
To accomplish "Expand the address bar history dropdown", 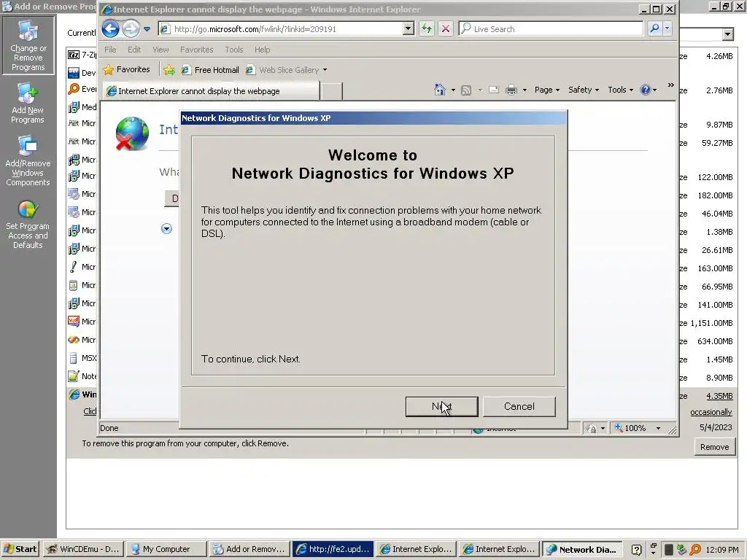I will 408,29.
